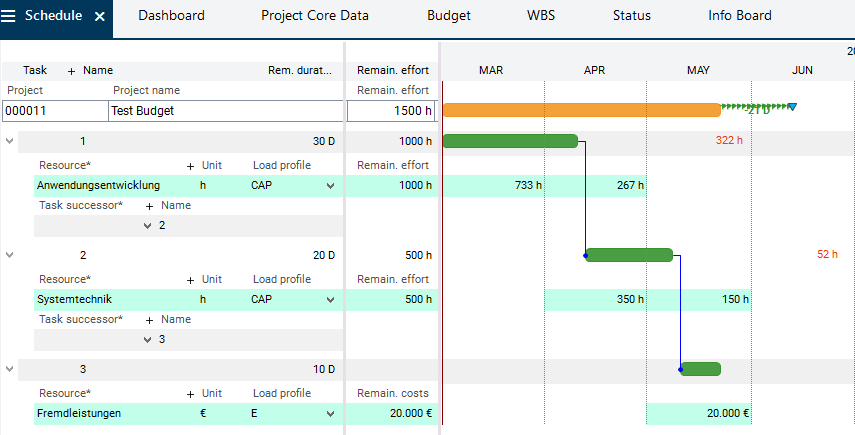This screenshot has width=855, height=435.
Task: Add successor with plus icon under task 1
Action: [x=150, y=205]
